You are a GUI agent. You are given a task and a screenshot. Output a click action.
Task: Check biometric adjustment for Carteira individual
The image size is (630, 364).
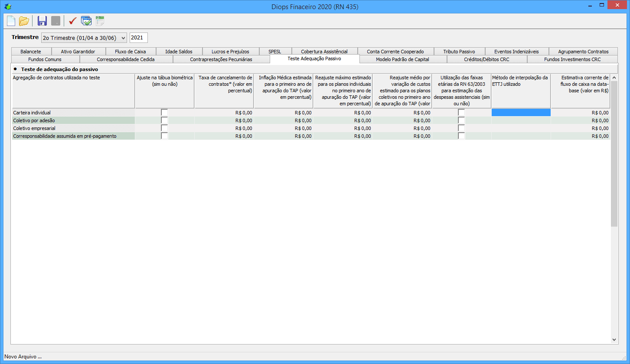[164, 113]
